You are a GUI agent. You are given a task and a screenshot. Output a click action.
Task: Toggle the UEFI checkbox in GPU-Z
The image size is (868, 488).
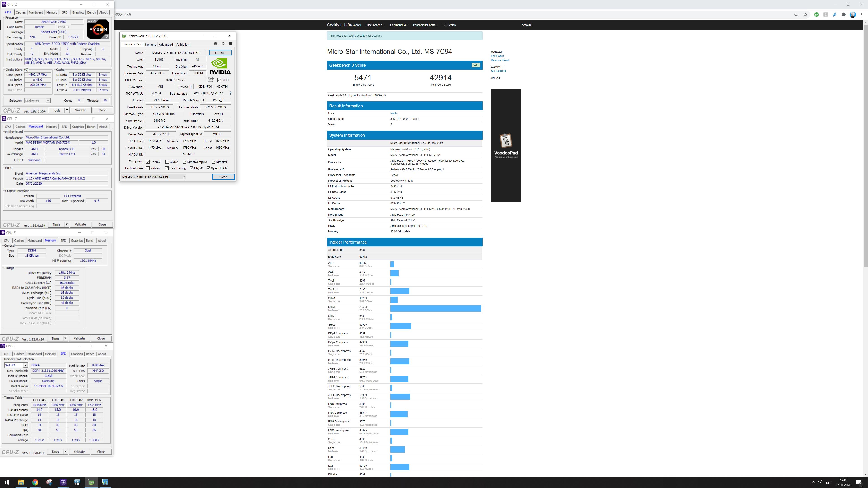click(x=219, y=80)
